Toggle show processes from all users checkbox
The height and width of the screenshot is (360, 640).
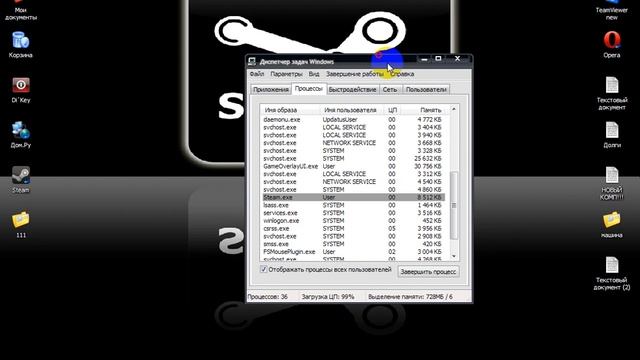click(264, 269)
